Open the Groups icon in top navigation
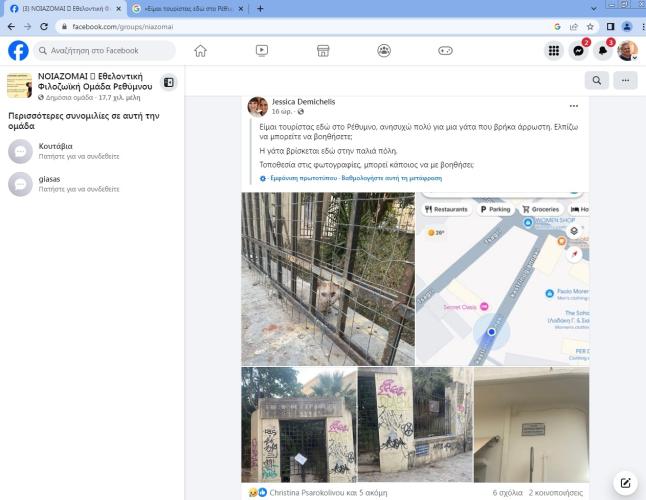 [384, 51]
